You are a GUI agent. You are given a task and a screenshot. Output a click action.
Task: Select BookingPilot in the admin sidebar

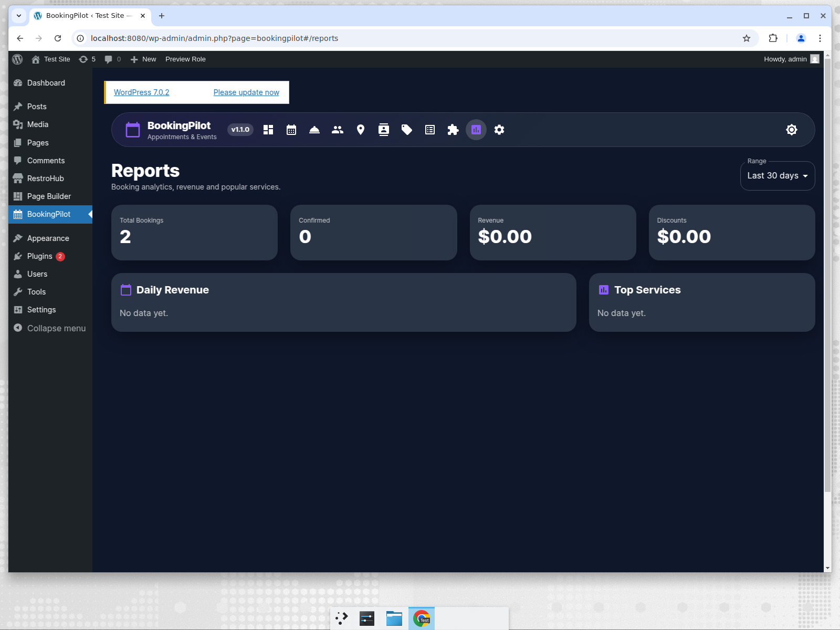[x=50, y=214]
